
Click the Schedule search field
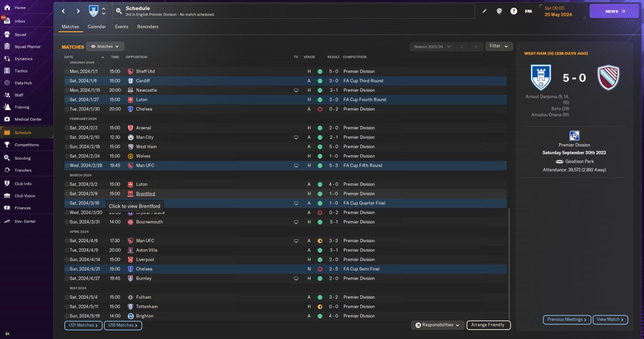click(293, 11)
